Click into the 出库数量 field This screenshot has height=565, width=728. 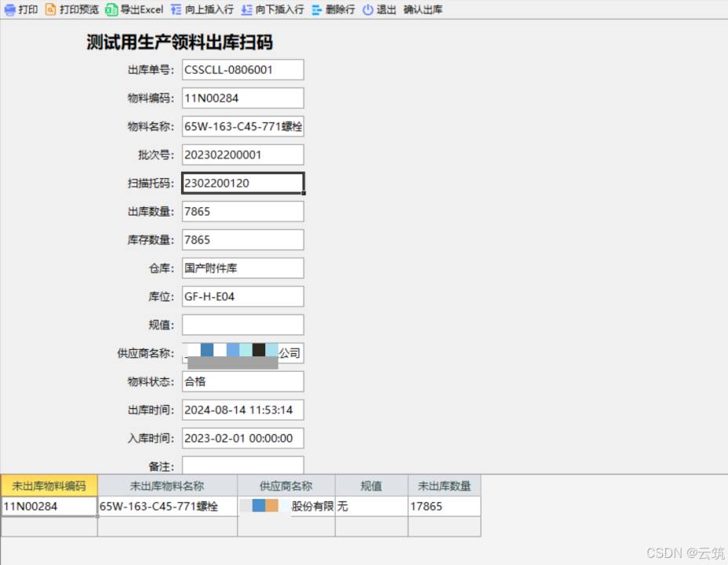[x=242, y=211]
